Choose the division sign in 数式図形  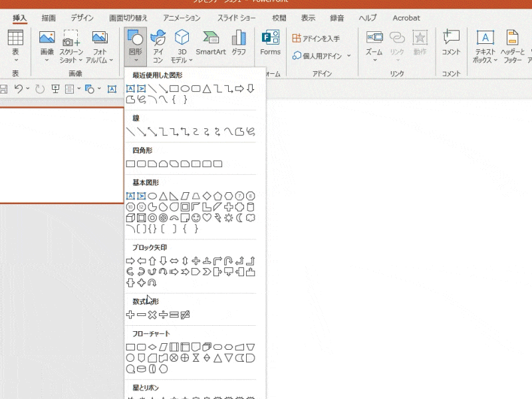point(163,315)
